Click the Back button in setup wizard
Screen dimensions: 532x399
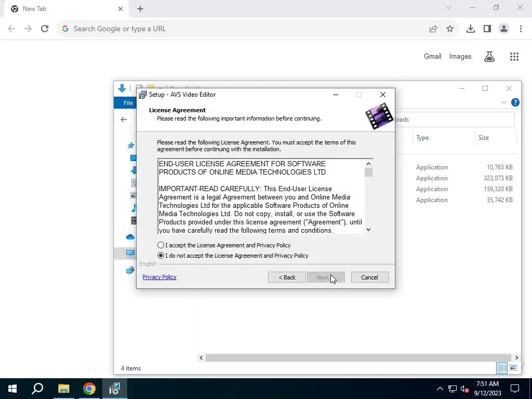click(x=287, y=277)
